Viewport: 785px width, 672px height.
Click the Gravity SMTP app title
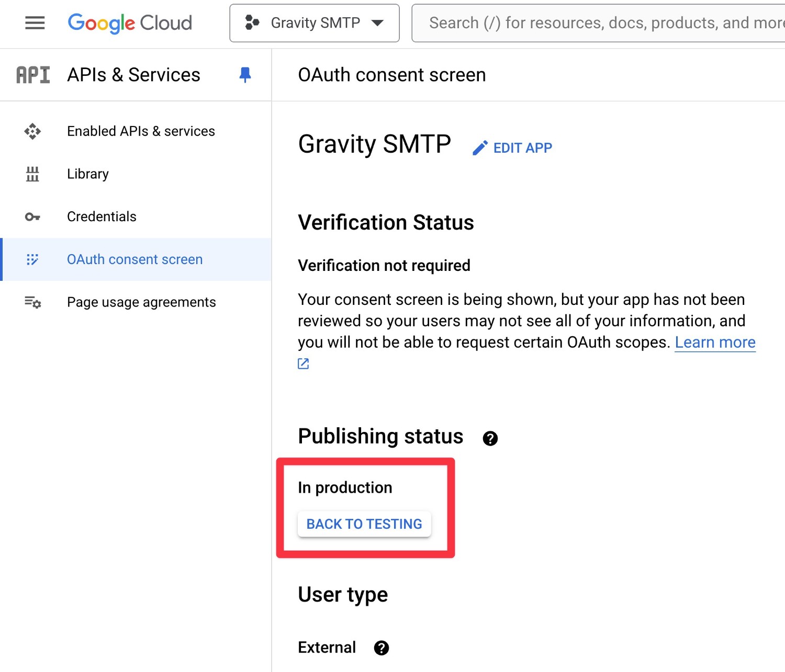point(375,144)
